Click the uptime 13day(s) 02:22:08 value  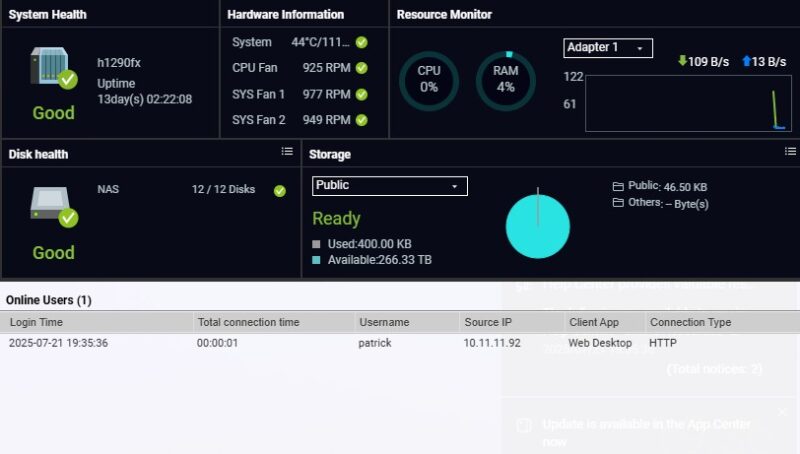[145, 99]
